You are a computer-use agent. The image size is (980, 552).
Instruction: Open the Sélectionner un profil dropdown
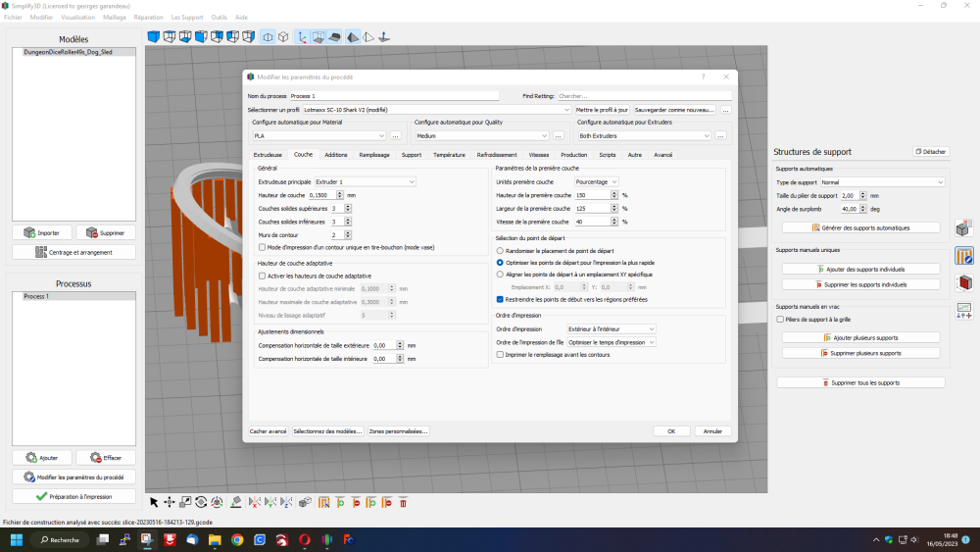(x=436, y=110)
